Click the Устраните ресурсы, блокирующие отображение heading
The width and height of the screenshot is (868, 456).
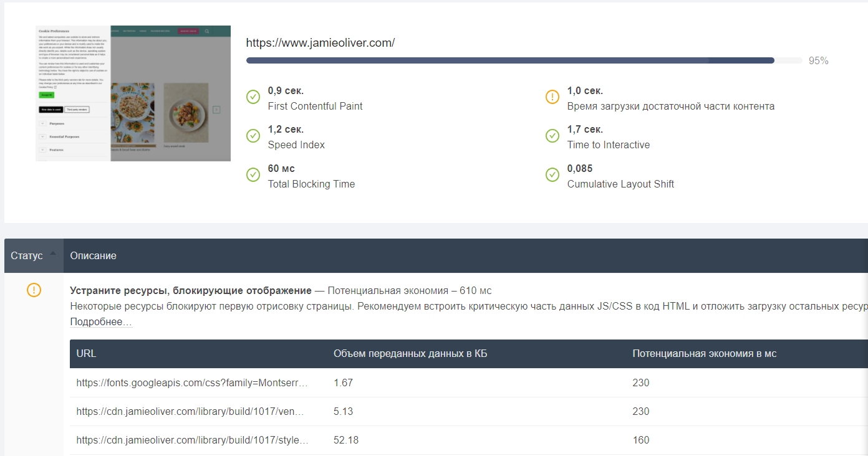[191, 290]
